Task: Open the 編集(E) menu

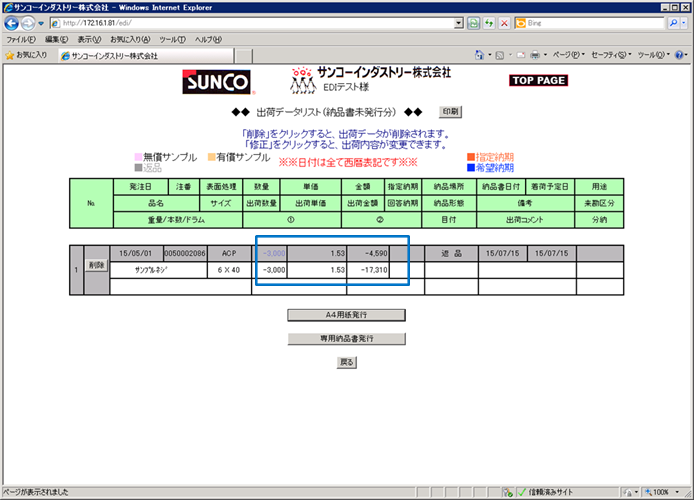Action: pyautogui.click(x=56, y=39)
